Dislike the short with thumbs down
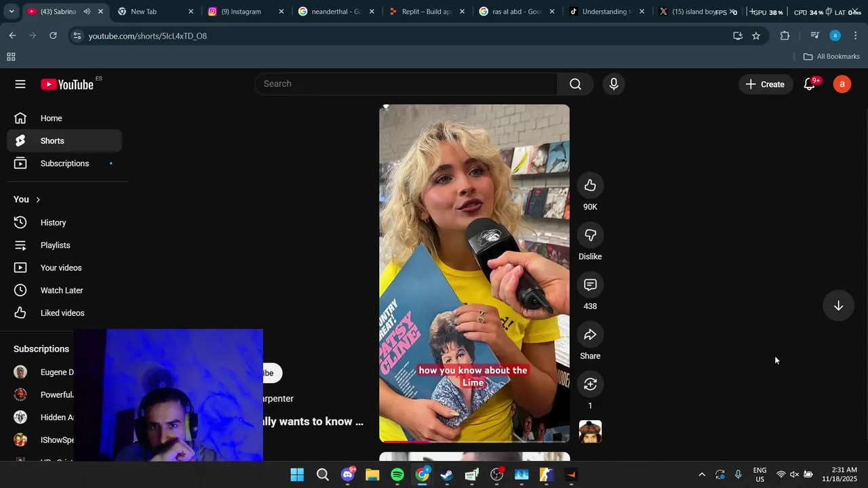 coord(590,235)
